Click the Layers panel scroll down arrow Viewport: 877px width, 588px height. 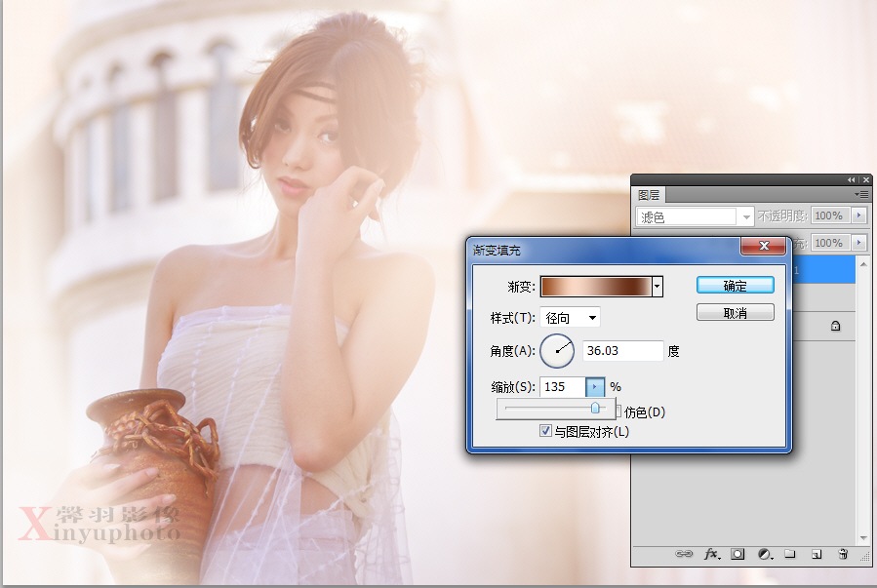click(x=863, y=537)
